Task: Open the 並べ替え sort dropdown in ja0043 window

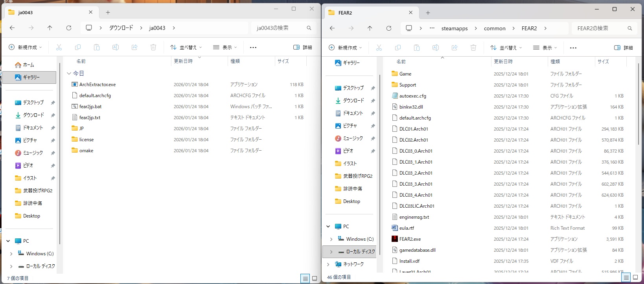Action: tap(186, 48)
